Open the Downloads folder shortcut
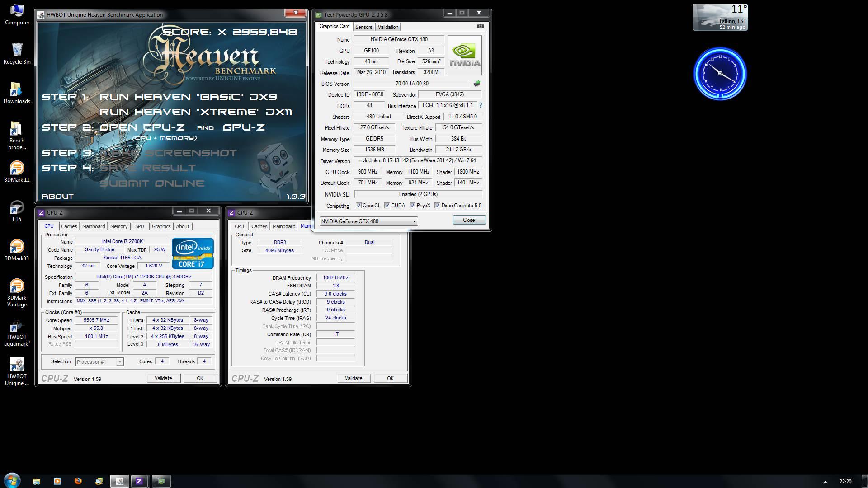868x488 pixels. (17, 93)
